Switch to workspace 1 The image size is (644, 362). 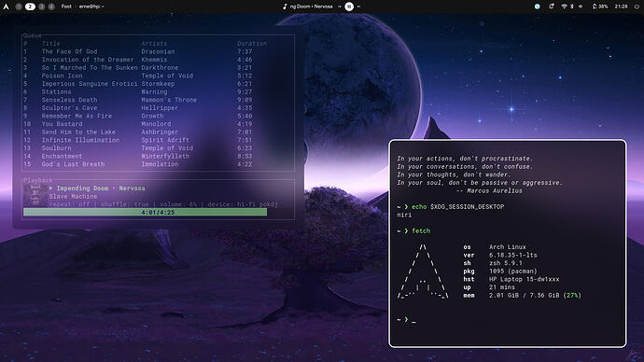[19, 7]
